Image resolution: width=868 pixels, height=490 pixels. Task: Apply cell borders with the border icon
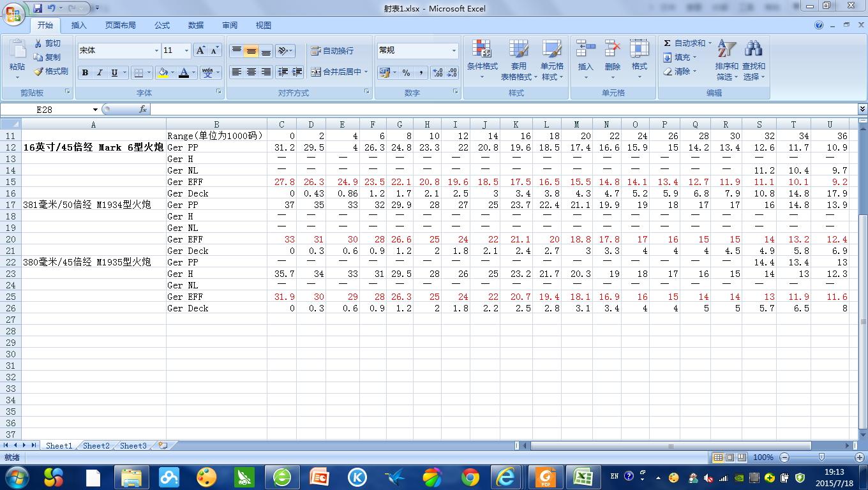[x=139, y=73]
